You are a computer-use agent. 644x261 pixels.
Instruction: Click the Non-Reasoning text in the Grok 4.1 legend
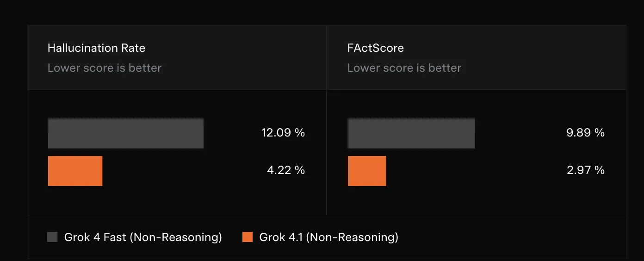(x=352, y=237)
